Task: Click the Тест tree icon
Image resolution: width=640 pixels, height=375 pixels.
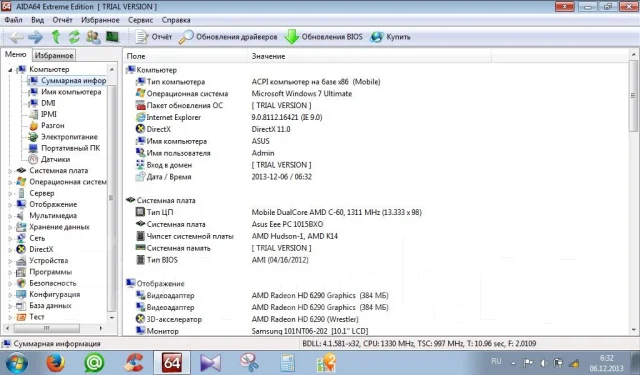Action: coord(21,317)
